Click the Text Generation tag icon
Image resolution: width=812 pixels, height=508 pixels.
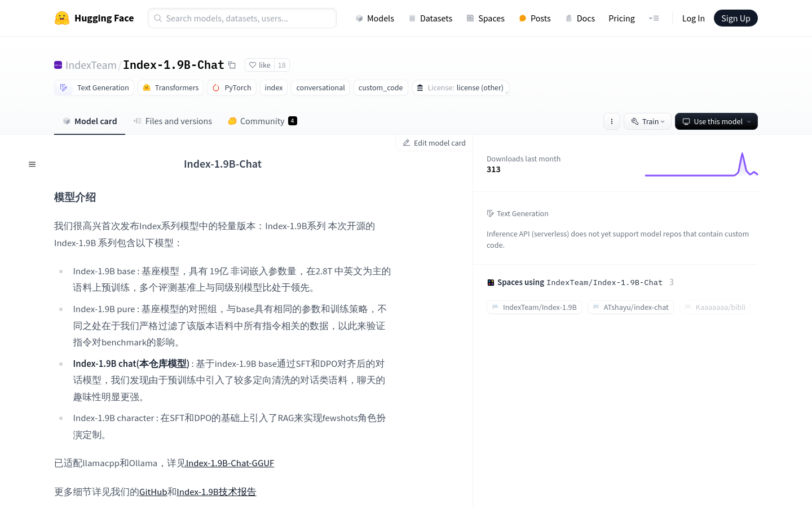[x=64, y=87]
